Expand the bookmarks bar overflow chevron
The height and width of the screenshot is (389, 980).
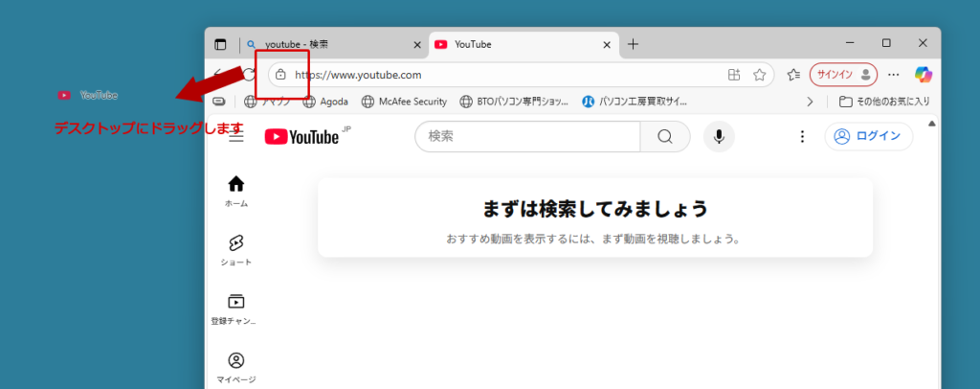click(810, 102)
